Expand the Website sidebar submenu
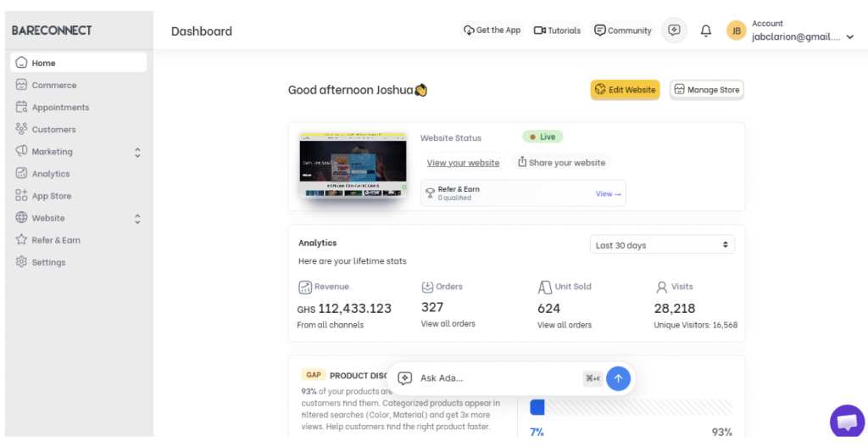Viewport: 868px width, 447px height. coord(137,219)
